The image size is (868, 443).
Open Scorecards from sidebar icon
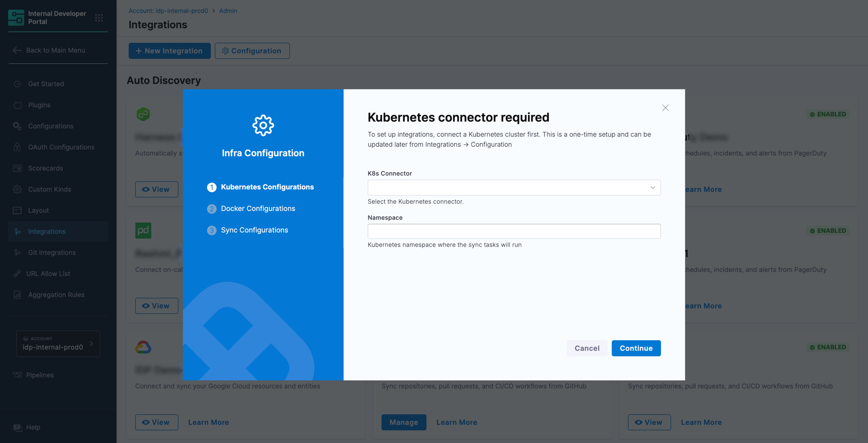pos(18,168)
